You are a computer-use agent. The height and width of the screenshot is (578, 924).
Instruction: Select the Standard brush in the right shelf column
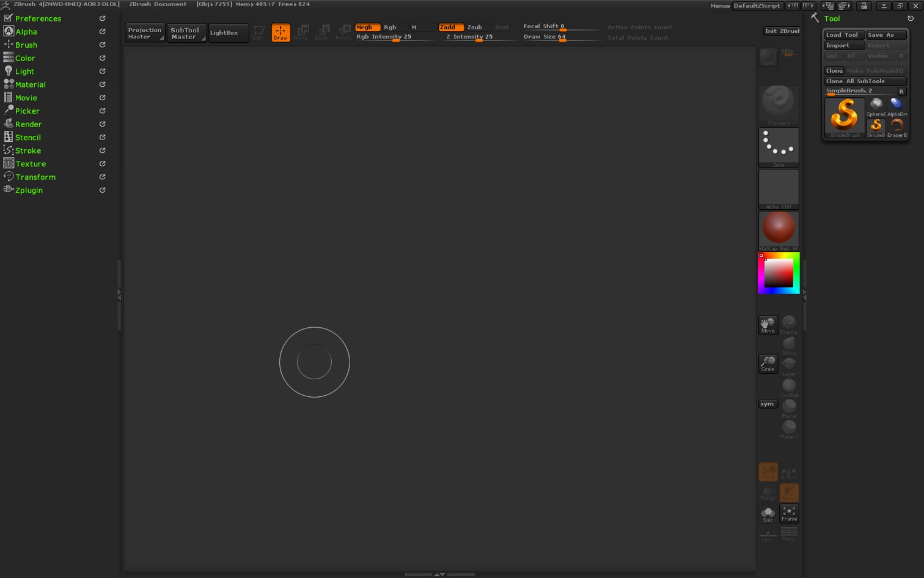(x=789, y=324)
